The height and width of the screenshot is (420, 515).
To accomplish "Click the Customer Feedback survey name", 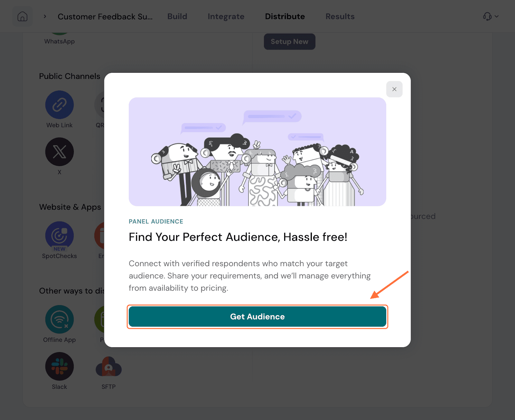I will 105,16.
